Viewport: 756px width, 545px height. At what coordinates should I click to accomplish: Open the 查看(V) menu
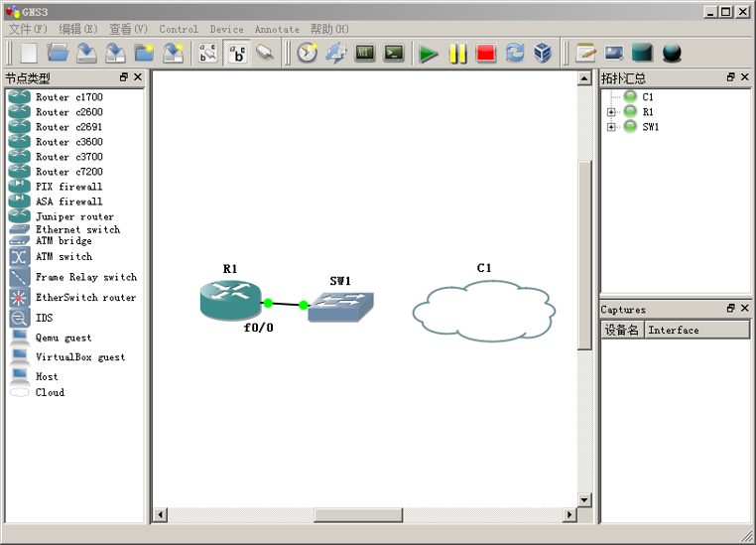(128, 29)
